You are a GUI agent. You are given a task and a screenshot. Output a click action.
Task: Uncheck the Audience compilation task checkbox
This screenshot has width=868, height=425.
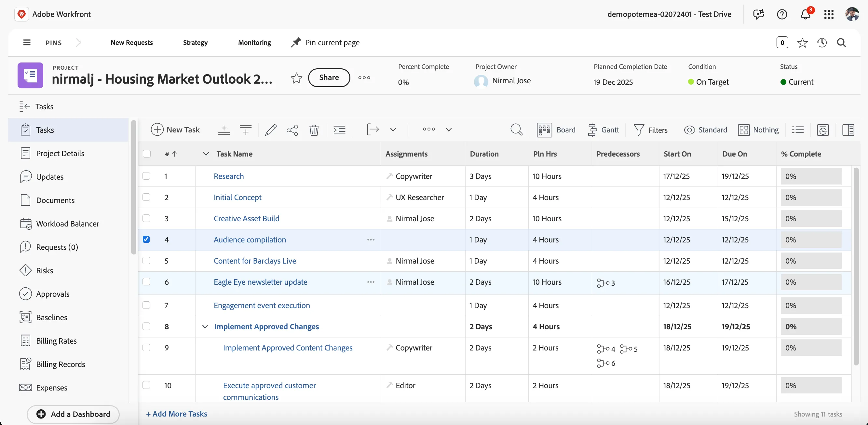146,239
